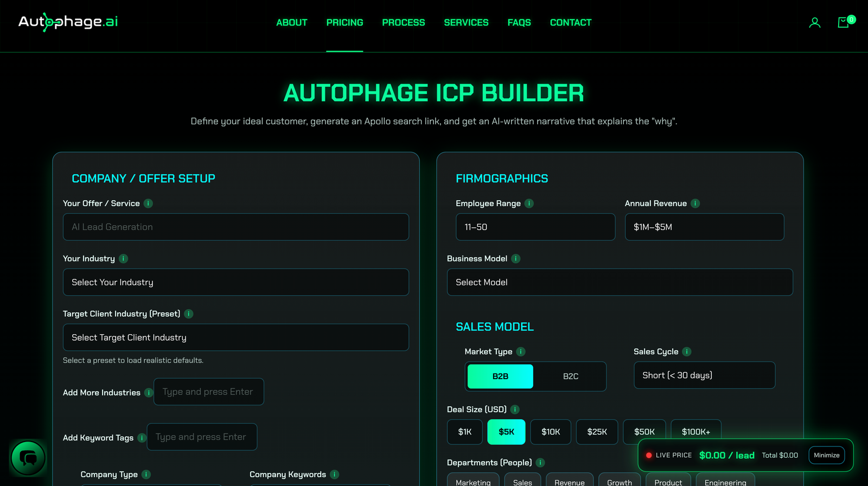
Task: Choose $5K deal size
Action: [506, 432]
